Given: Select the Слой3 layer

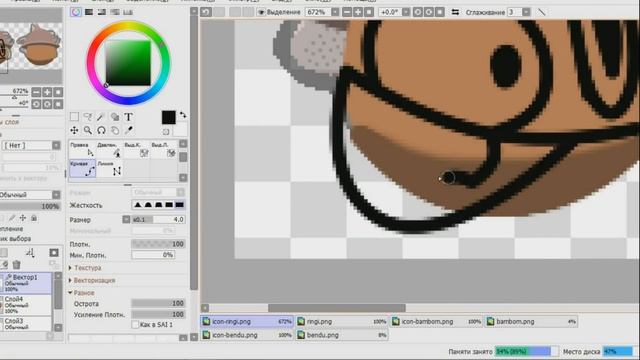Looking at the screenshot, I should (27, 324).
